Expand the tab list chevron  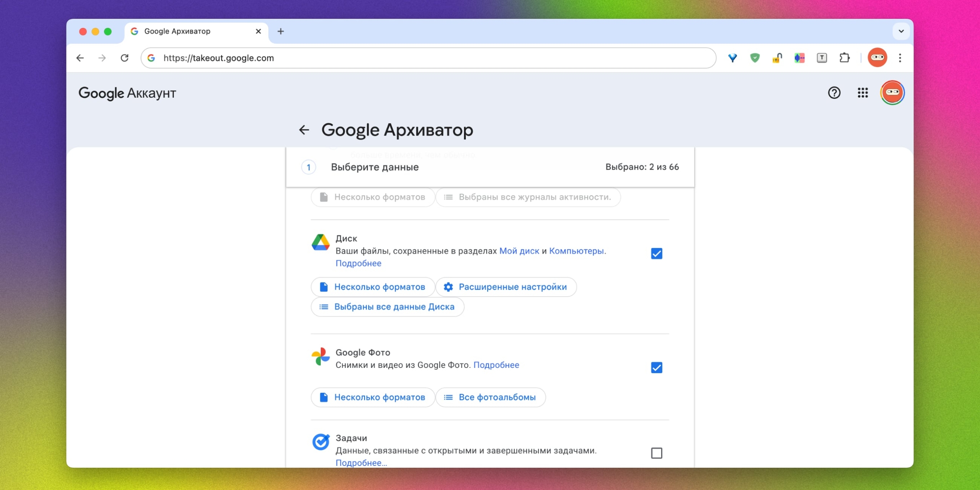[x=901, y=31]
